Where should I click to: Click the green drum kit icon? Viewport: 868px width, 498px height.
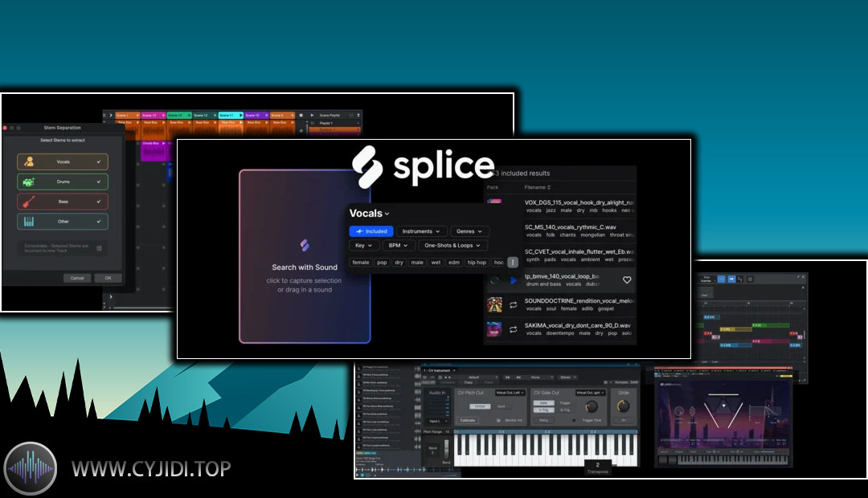(29, 182)
